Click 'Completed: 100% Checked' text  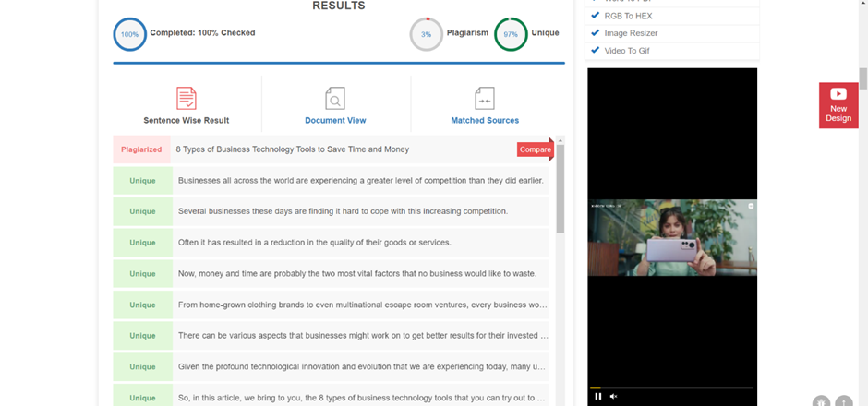point(202,32)
